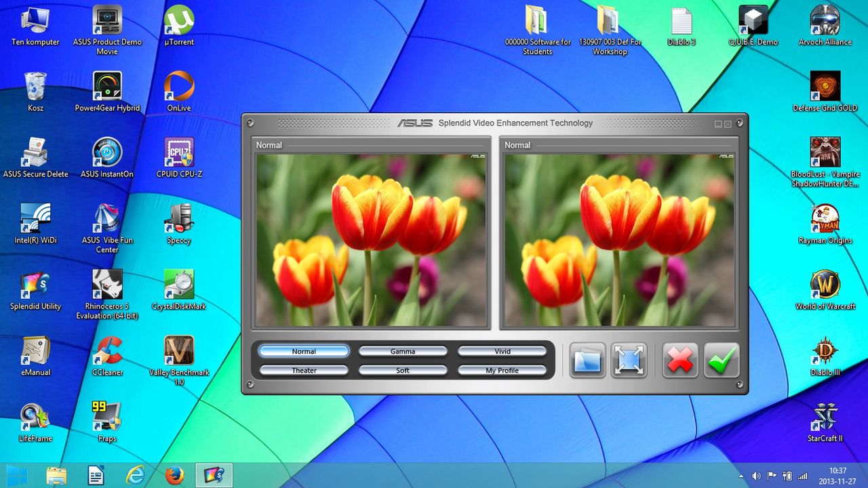Cancel changes with the red X button
Screen dimensions: 868x488
(x=679, y=360)
